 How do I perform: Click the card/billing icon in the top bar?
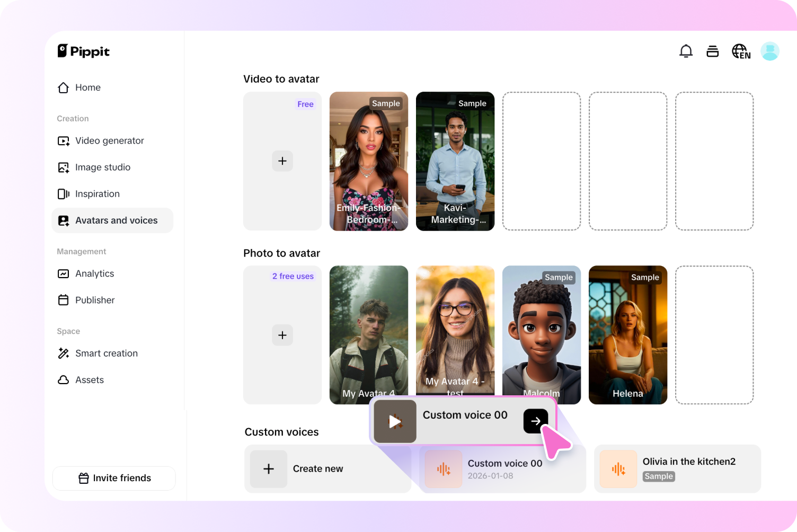tap(712, 51)
